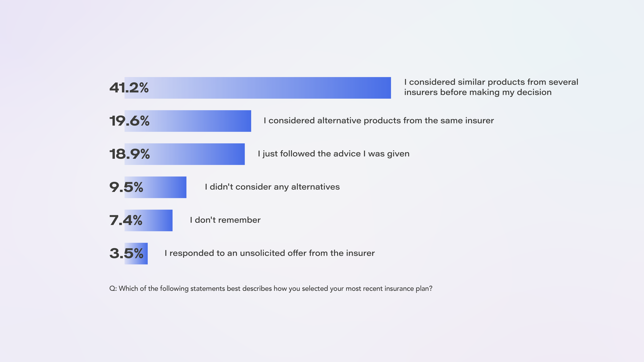The width and height of the screenshot is (644, 362).
Task: Click the survey question footnote text
Action: coord(271,288)
